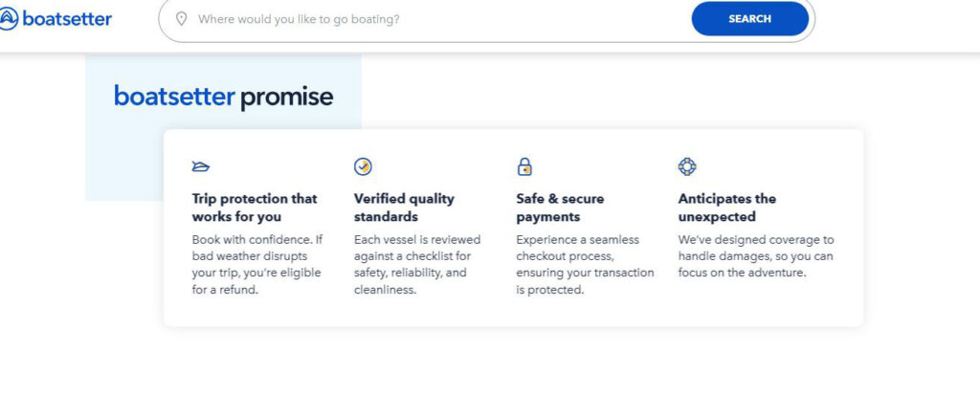Select the 'Trip protection that works for you' heading
This screenshot has height=417, width=980.
point(255,208)
